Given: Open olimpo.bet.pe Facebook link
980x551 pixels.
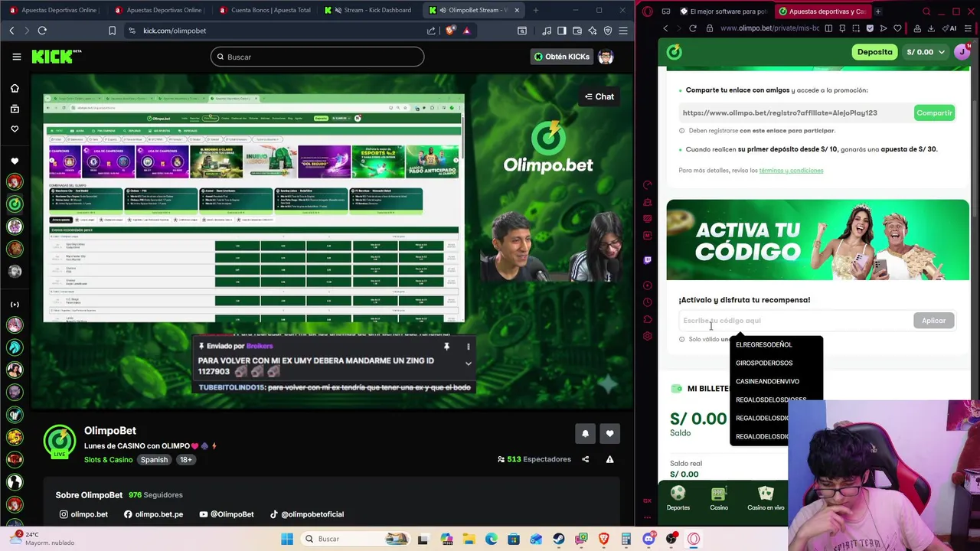Looking at the screenshot, I should pos(153,514).
